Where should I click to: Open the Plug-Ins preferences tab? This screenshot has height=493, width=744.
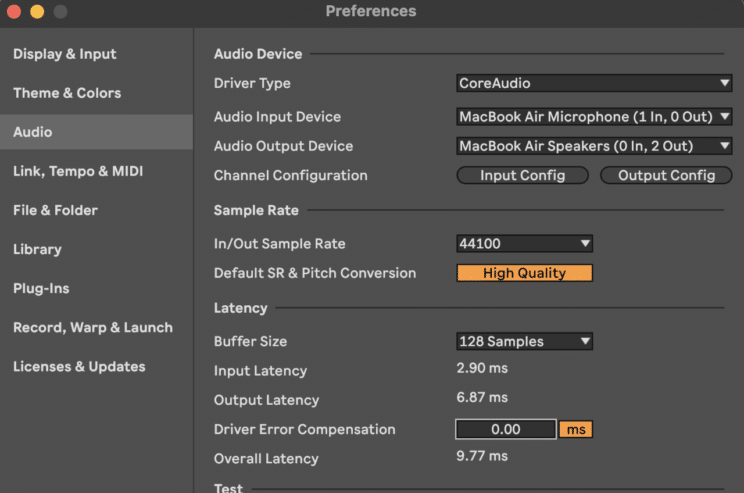coord(41,288)
